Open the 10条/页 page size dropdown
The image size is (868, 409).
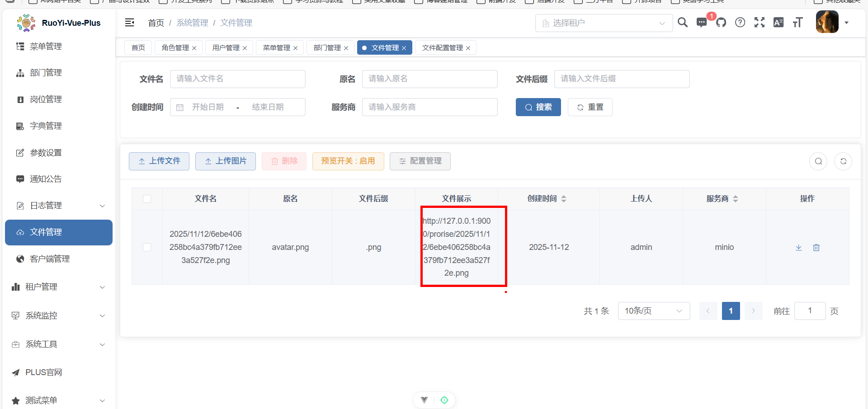click(x=653, y=311)
